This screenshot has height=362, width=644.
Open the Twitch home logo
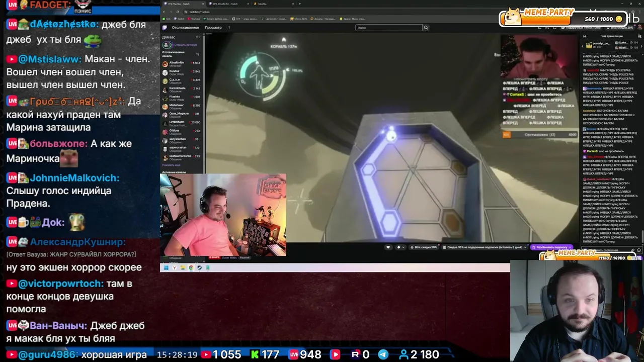(165, 28)
